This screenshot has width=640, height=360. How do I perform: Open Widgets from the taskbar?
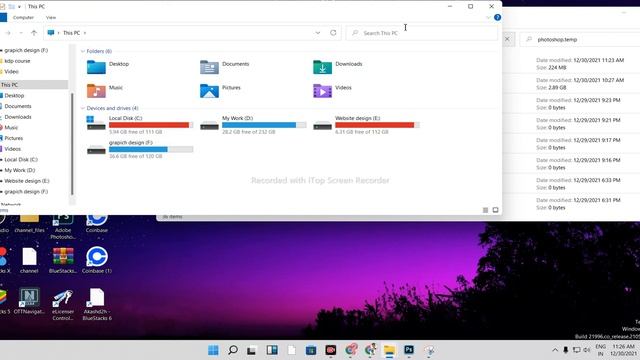pos(272,350)
